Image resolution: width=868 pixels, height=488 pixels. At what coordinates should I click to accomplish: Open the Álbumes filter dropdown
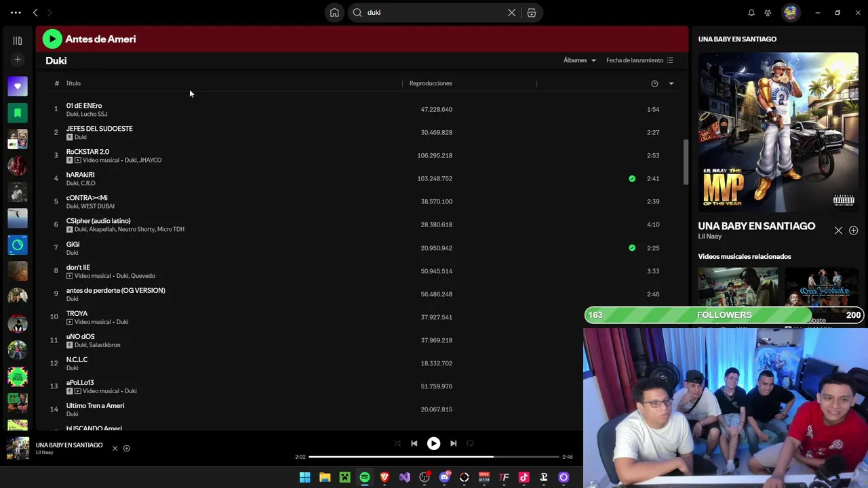(580, 60)
